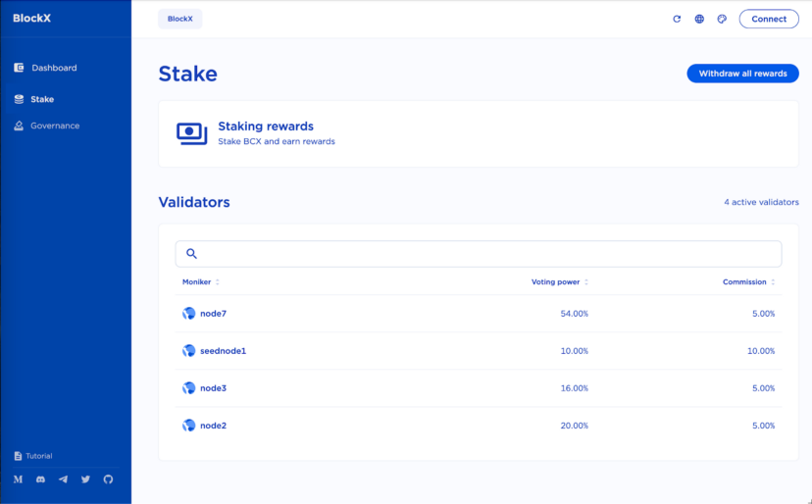Open the Tutorial link
This screenshot has height=504, width=812.
click(38, 456)
